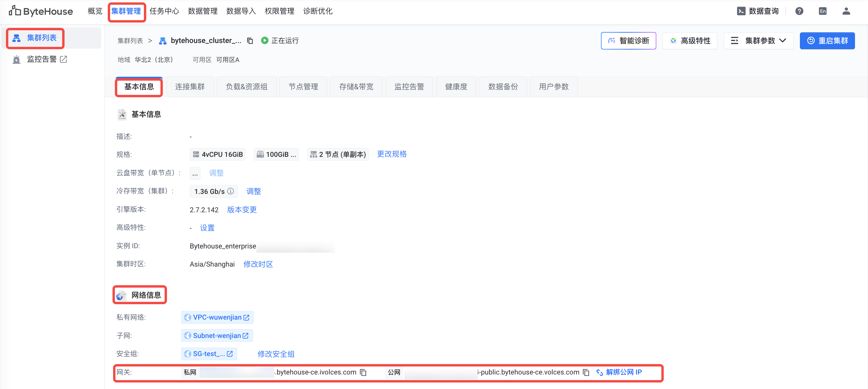Switch language with the En icon

[x=822, y=12]
